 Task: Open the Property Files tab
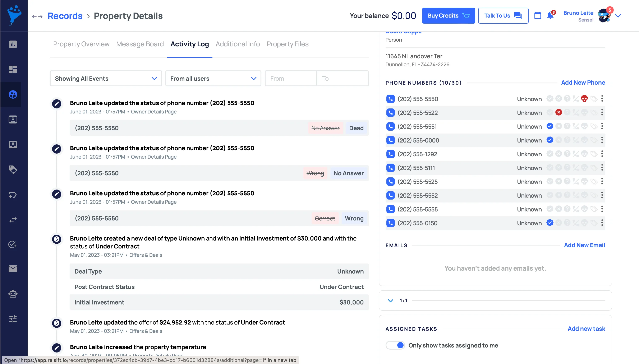[287, 44]
